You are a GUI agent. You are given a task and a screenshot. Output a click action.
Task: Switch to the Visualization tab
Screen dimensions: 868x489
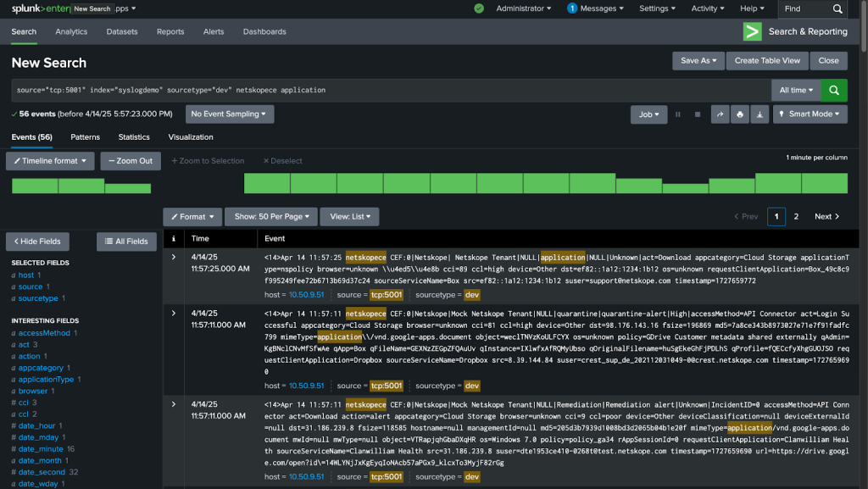tap(191, 137)
